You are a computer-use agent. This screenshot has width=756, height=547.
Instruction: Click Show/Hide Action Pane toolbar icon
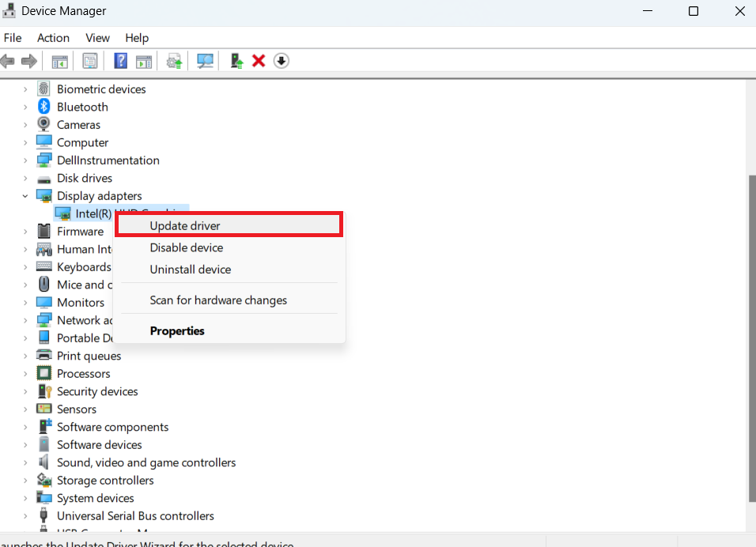tap(144, 61)
